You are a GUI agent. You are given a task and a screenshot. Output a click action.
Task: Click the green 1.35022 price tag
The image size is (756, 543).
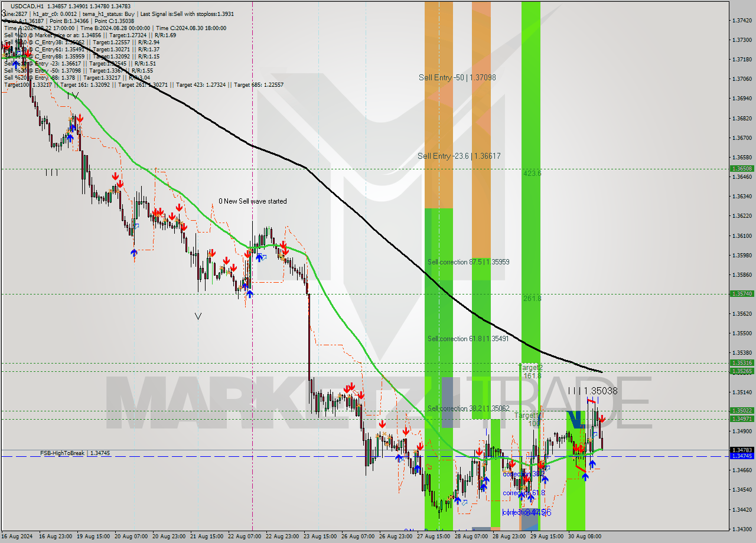tap(741, 410)
